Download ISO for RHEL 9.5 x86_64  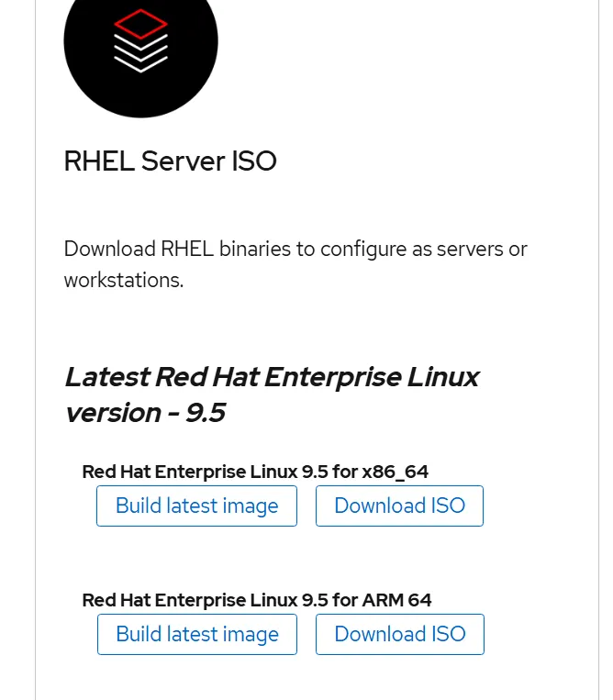[x=399, y=506]
